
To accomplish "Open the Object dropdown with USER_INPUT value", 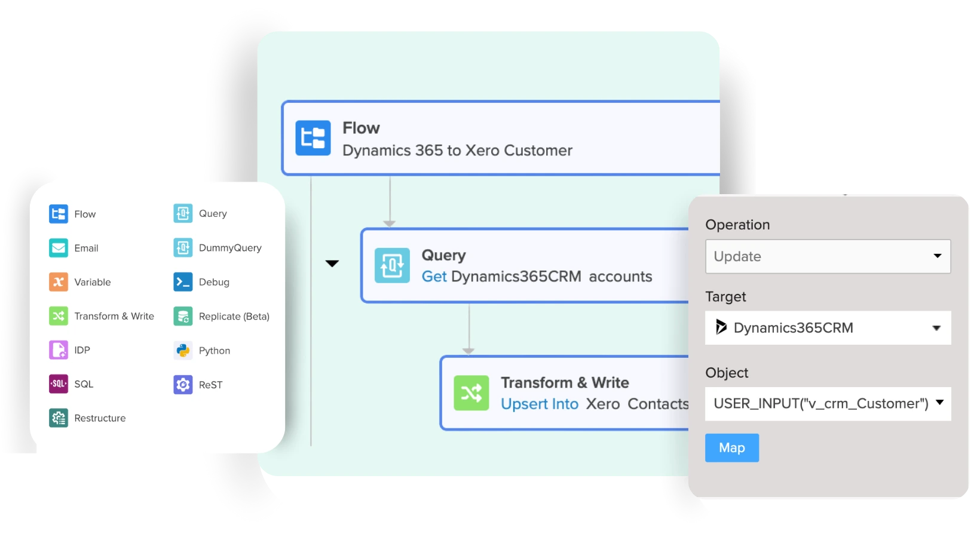I will point(828,404).
